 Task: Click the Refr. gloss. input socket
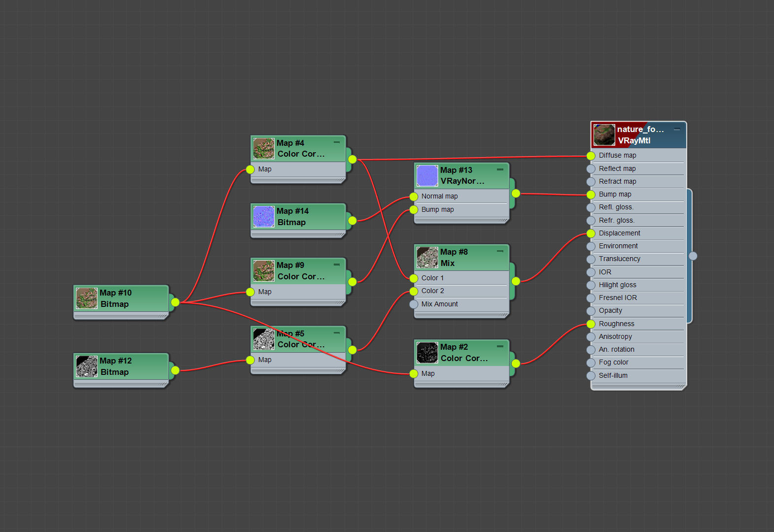591,221
